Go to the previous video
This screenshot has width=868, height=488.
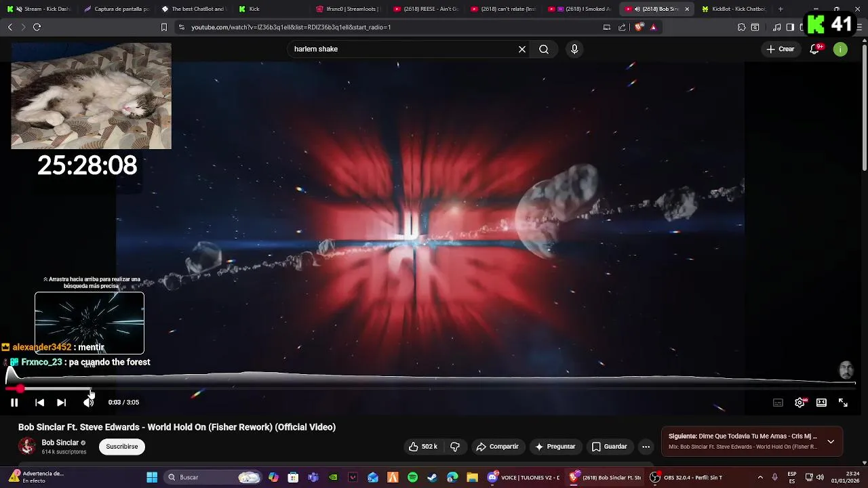coord(39,403)
